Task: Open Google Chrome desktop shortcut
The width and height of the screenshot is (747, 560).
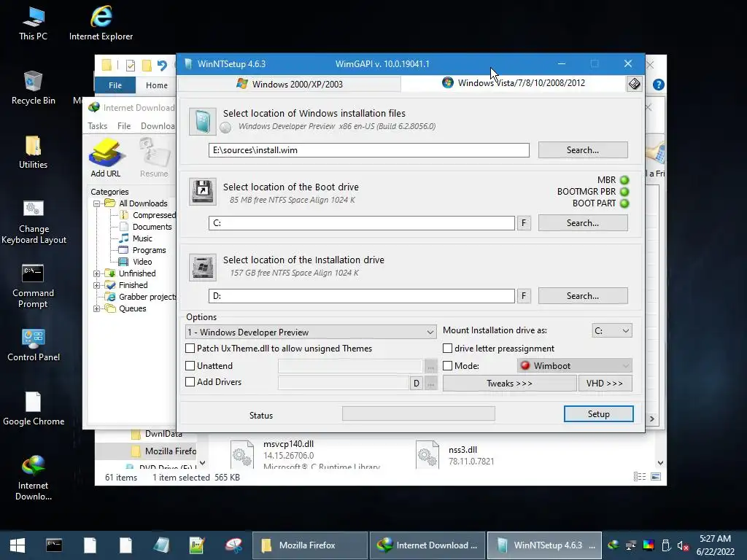Action: [x=34, y=408]
